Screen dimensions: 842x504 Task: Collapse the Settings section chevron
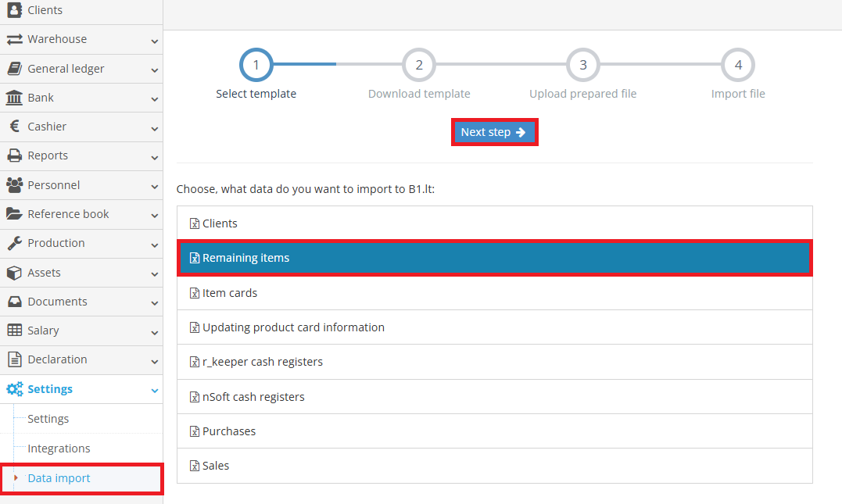(154, 388)
